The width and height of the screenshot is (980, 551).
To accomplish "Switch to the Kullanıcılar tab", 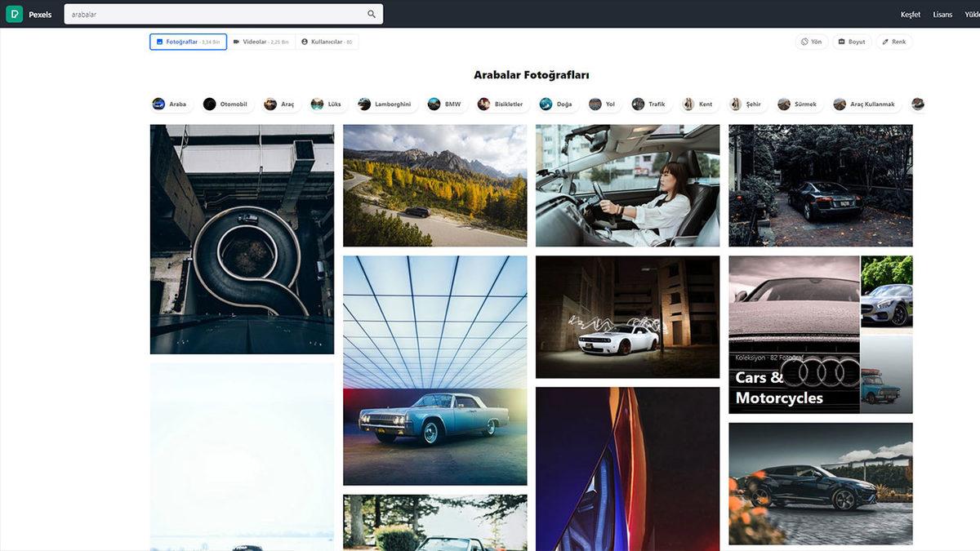I will pyautogui.click(x=326, y=41).
